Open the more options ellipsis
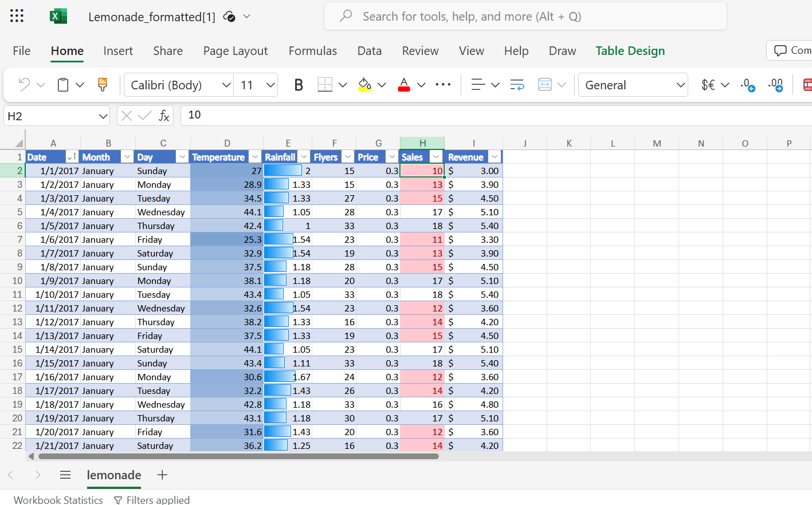 coord(443,85)
